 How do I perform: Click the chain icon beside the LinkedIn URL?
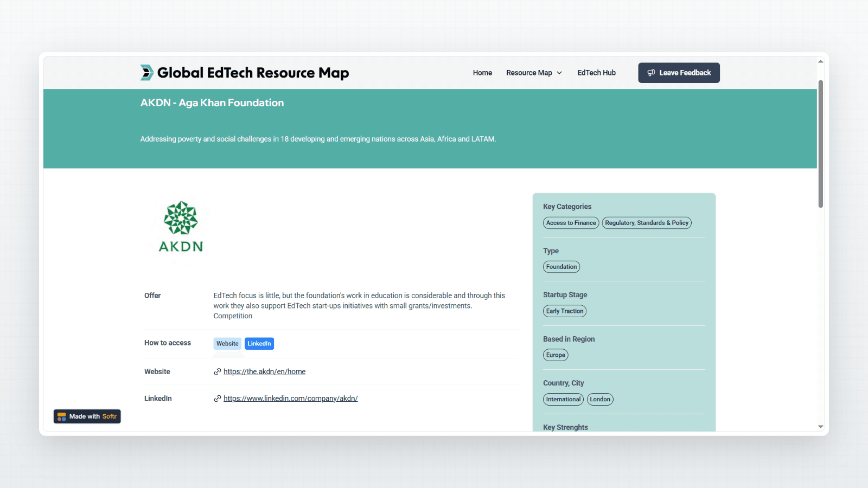tap(218, 399)
